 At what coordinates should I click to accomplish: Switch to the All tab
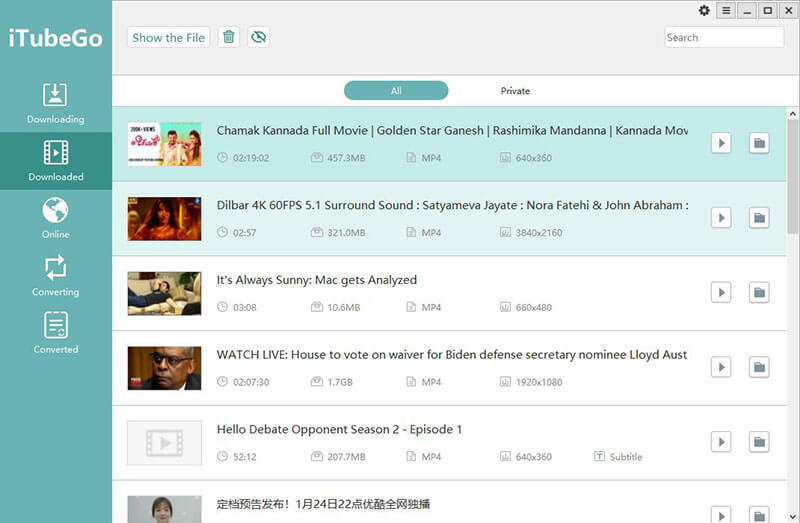click(x=396, y=91)
